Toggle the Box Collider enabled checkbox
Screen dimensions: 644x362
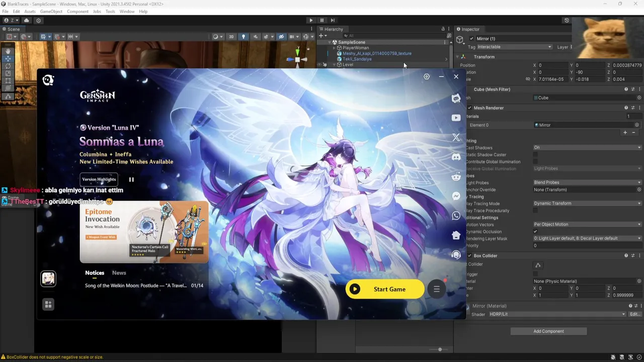tap(469, 255)
